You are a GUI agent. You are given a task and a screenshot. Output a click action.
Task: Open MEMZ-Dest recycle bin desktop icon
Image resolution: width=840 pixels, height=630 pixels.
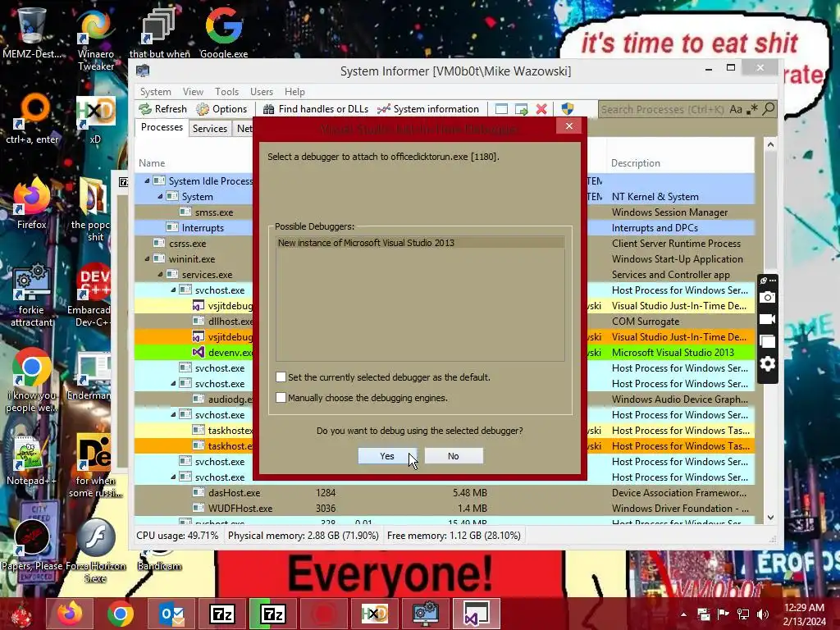[x=31, y=32]
